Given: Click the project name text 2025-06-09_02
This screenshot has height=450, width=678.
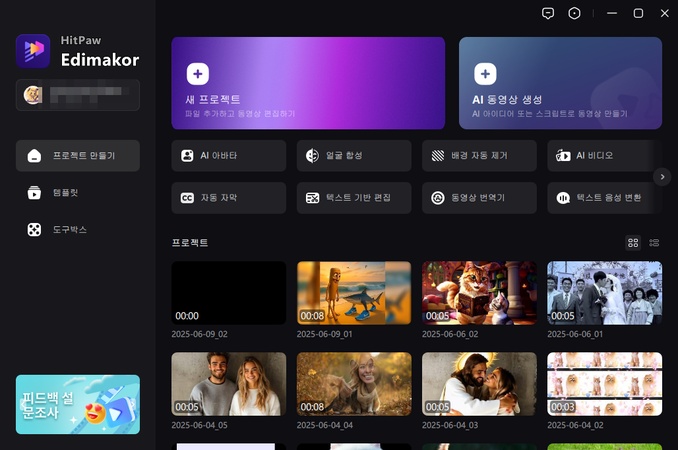Looking at the screenshot, I should tap(199, 334).
